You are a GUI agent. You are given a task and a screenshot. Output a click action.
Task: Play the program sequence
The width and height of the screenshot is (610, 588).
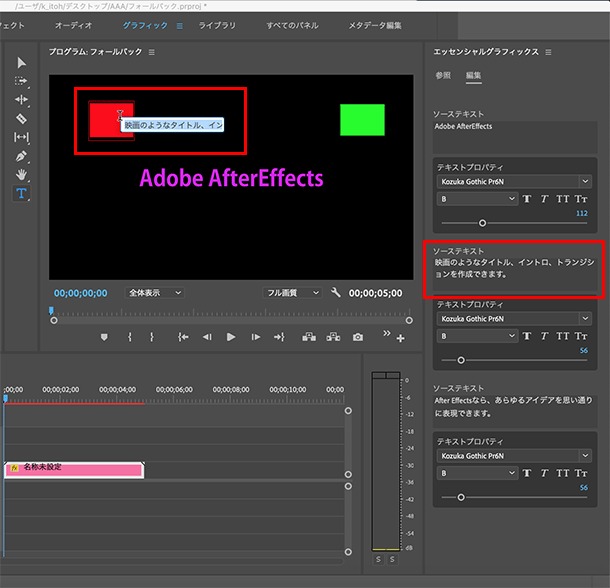[x=231, y=337]
